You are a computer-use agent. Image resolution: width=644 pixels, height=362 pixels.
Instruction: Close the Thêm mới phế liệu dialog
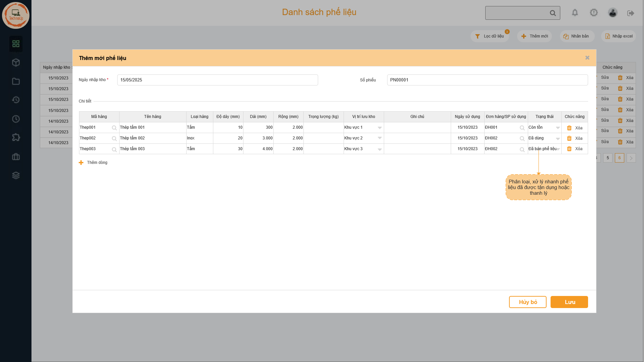coord(587,58)
